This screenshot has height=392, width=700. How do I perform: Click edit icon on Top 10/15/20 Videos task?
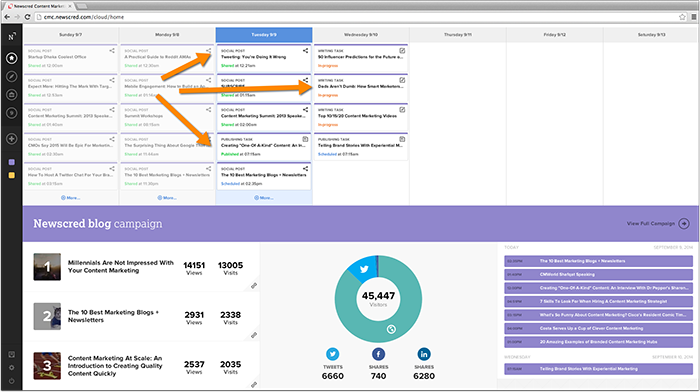point(402,109)
